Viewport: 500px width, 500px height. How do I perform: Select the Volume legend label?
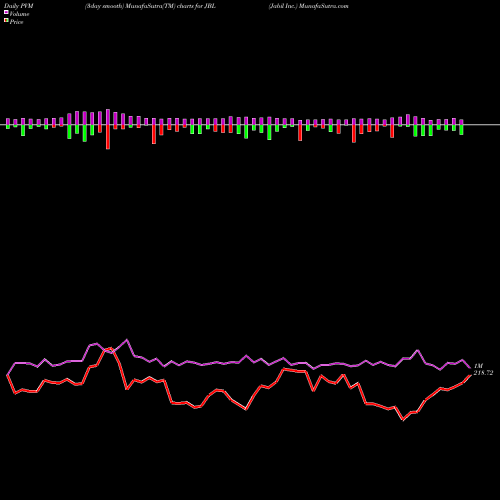19,14
